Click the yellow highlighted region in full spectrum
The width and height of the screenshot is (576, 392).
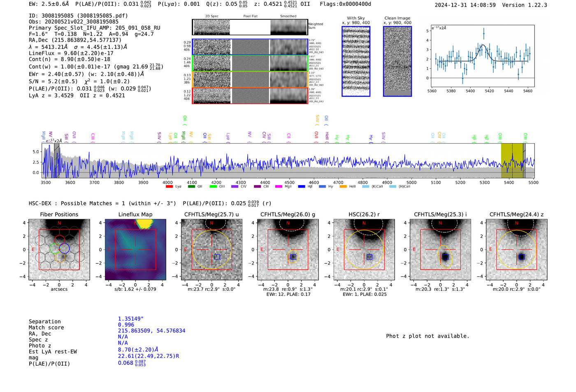[x=512, y=161]
